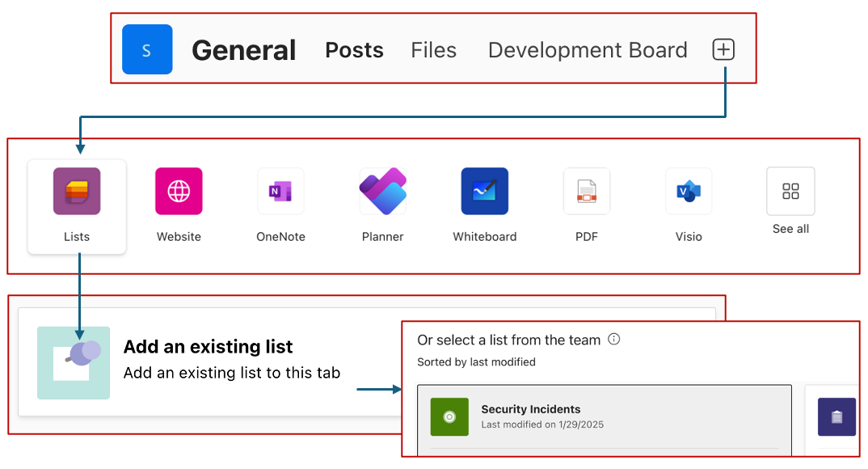Click the pushpin Add existing list image
This screenshot has height=469, width=868.
tap(74, 363)
